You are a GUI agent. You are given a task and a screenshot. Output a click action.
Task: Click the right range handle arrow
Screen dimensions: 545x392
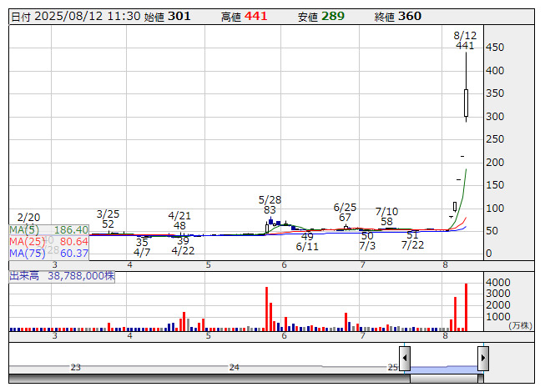point(482,359)
